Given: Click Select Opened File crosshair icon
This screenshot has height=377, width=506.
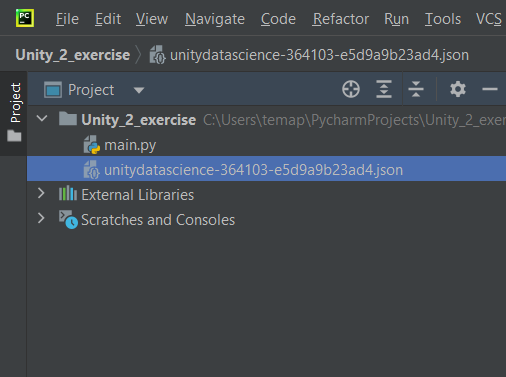Looking at the screenshot, I should click(x=351, y=89).
